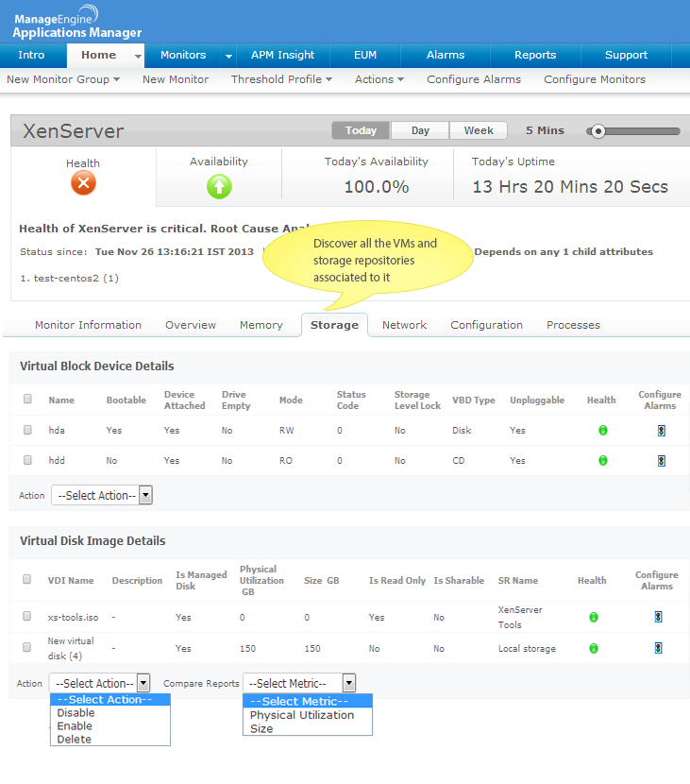Open Threshold Profile dropdown
This screenshot has height=784, width=690.
click(x=281, y=79)
